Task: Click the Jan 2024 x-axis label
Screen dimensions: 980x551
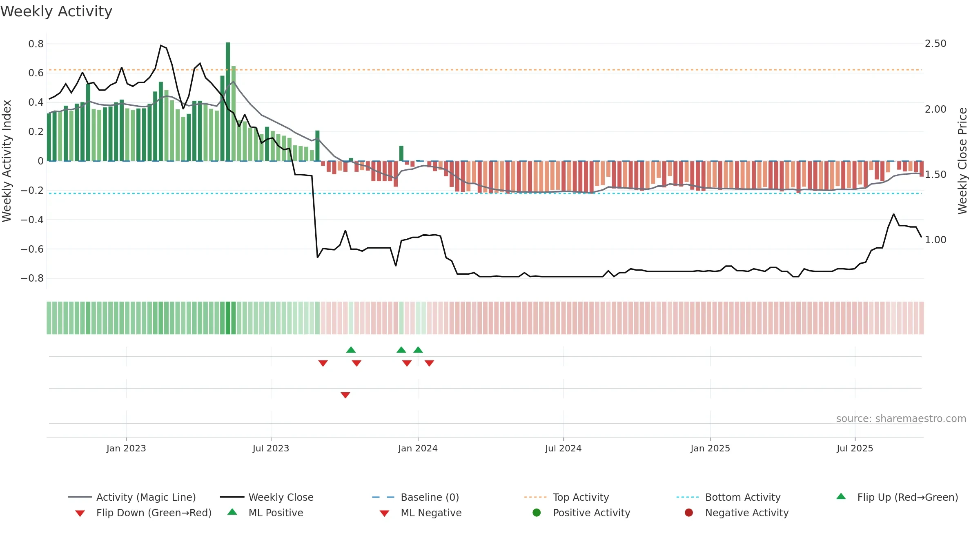Action: click(418, 448)
